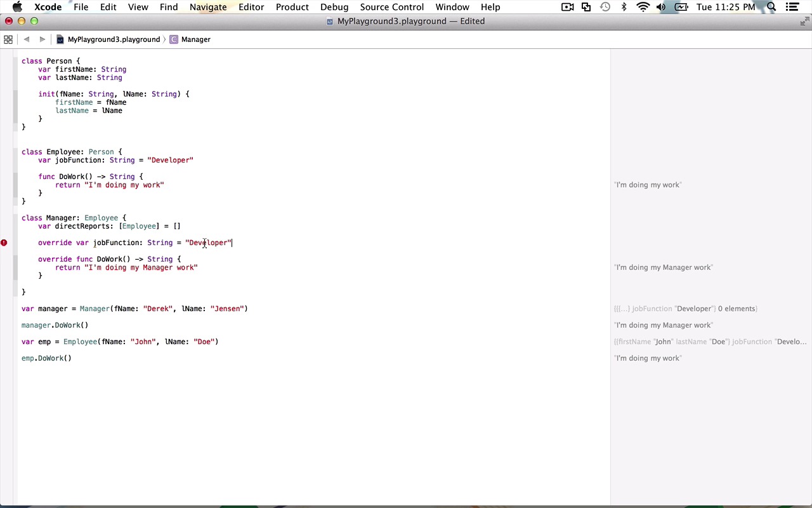Click the playground document icon in title

pos(330,21)
